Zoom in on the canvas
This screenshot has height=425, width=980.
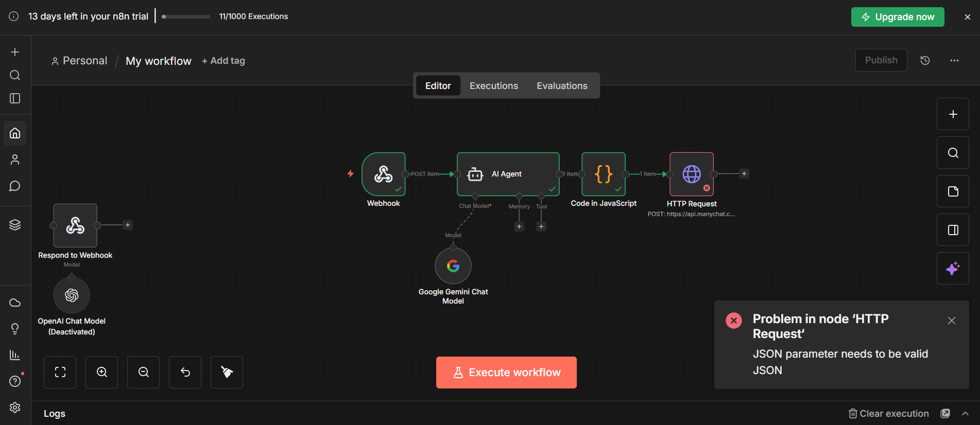102,372
